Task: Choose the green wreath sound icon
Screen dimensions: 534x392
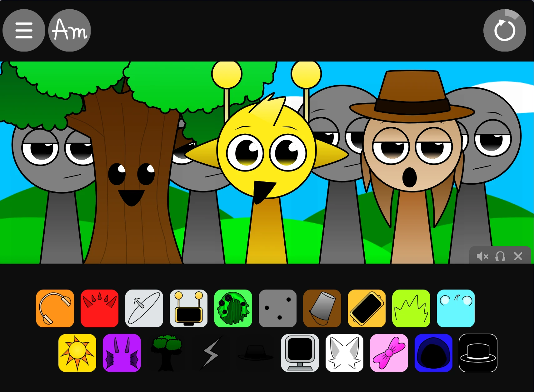Action: (233, 308)
